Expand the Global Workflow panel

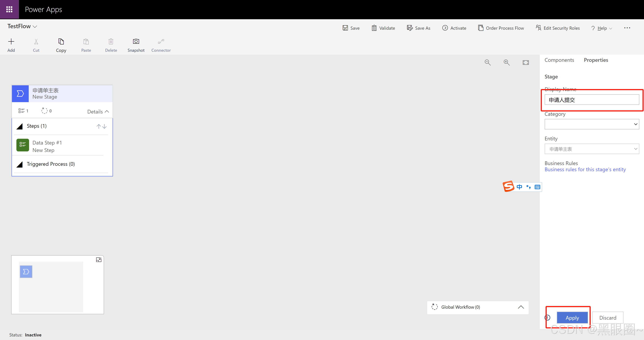(521, 307)
